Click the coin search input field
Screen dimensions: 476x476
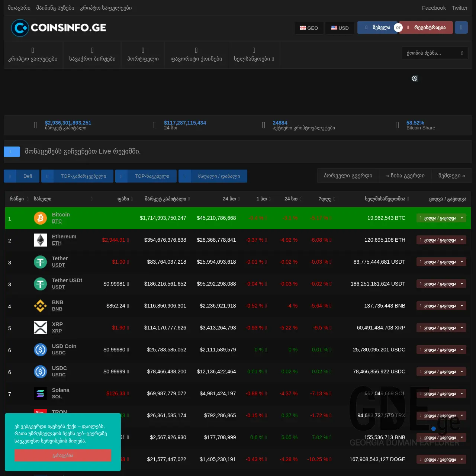(435, 53)
